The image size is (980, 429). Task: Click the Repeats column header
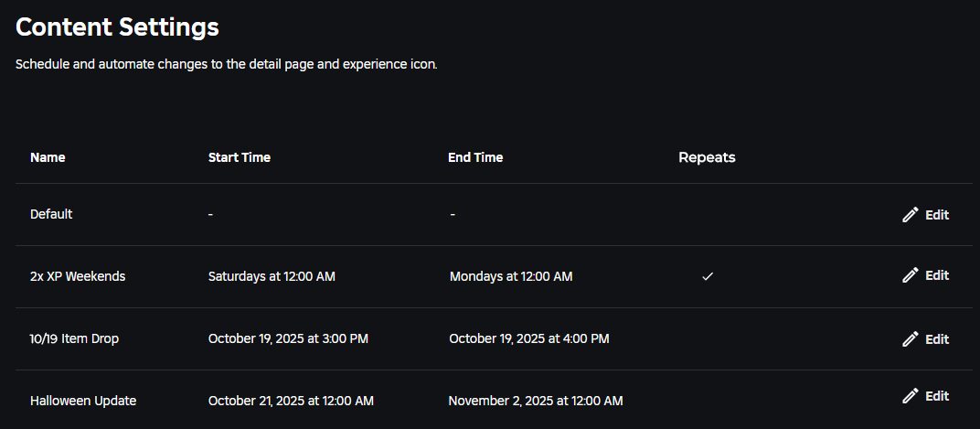[x=707, y=157]
